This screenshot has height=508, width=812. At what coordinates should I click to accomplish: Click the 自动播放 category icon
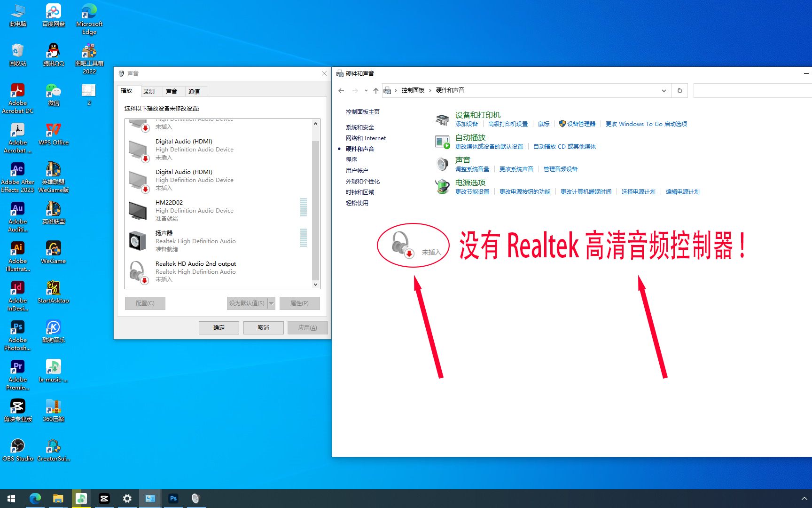(442, 142)
